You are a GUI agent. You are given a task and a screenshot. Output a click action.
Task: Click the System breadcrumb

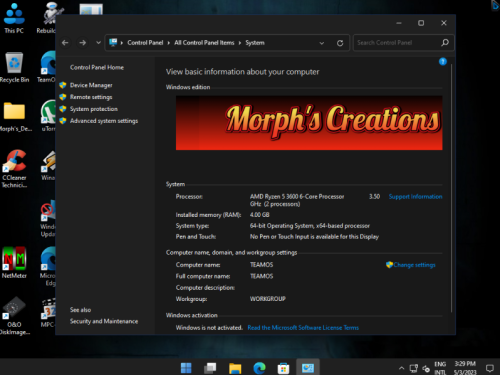tap(255, 43)
